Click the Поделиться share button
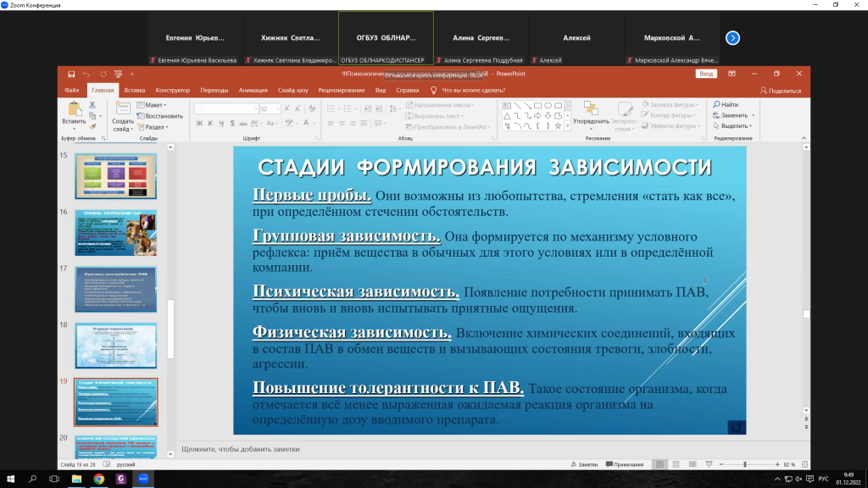The width and height of the screenshot is (868, 488). [x=781, y=91]
